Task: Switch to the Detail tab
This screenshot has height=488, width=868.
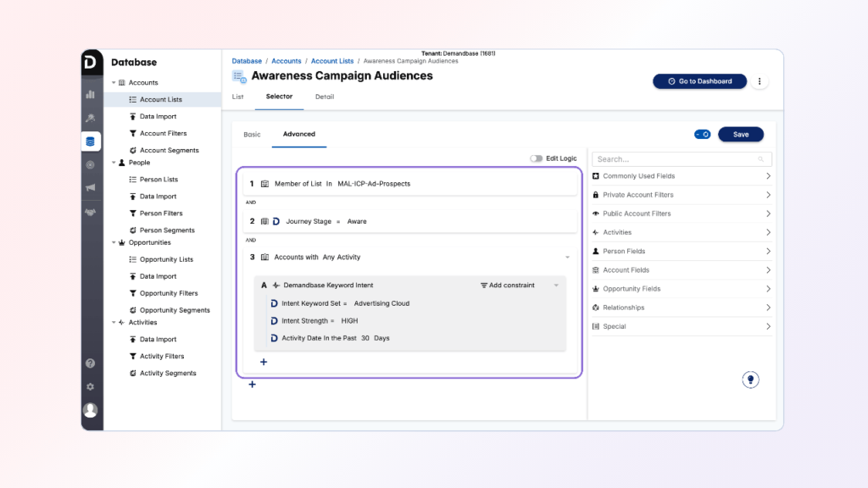Action: 325,97
